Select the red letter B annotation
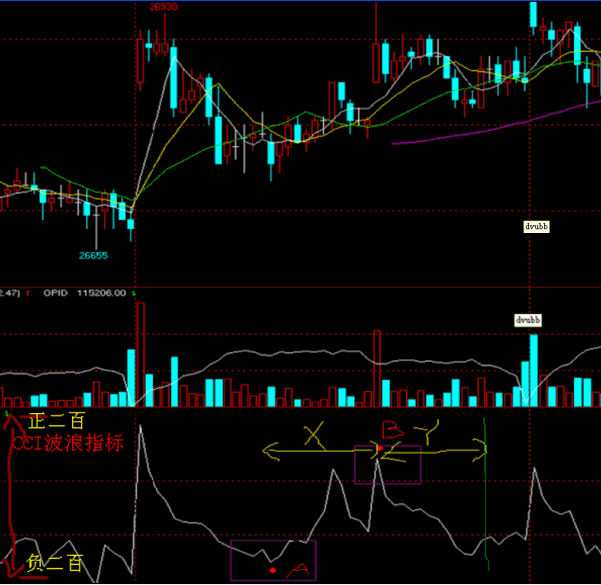The width and height of the screenshot is (601, 585). 392,430
